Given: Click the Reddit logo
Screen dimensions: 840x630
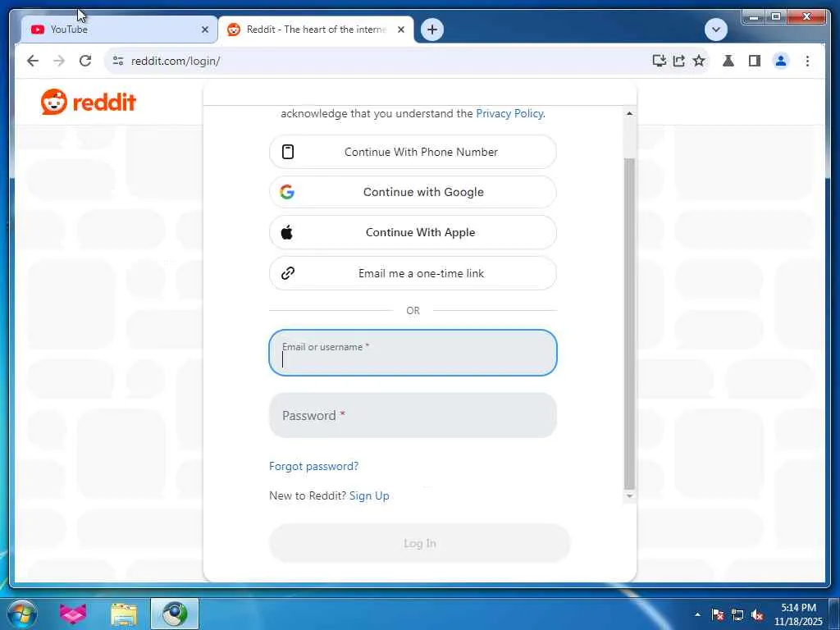Looking at the screenshot, I should click(x=89, y=102).
